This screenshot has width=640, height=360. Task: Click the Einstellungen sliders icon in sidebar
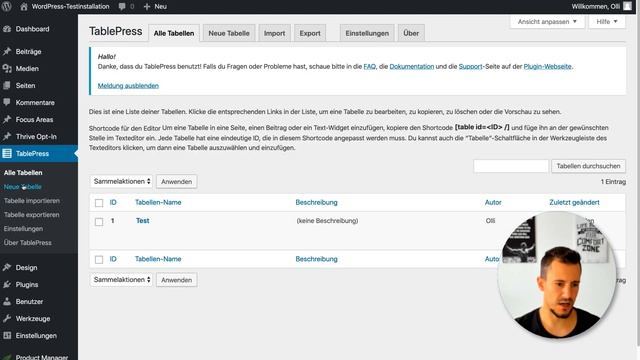(x=7, y=336)
